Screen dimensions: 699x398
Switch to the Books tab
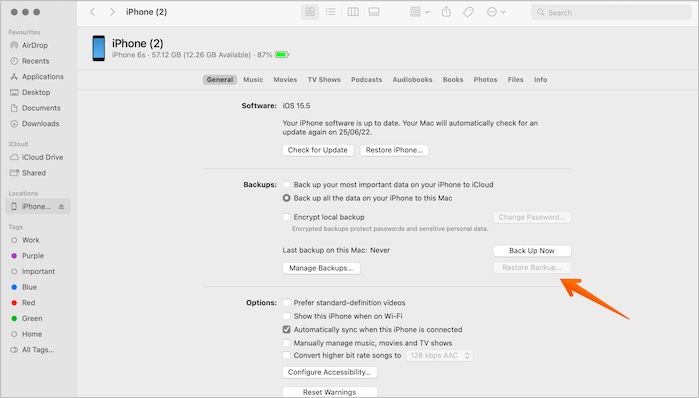click(453, 80)
